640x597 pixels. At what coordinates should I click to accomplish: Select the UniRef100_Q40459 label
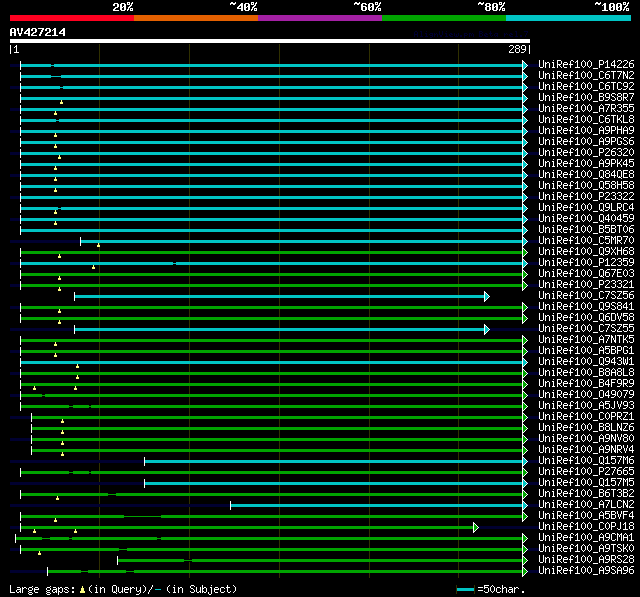586,219
